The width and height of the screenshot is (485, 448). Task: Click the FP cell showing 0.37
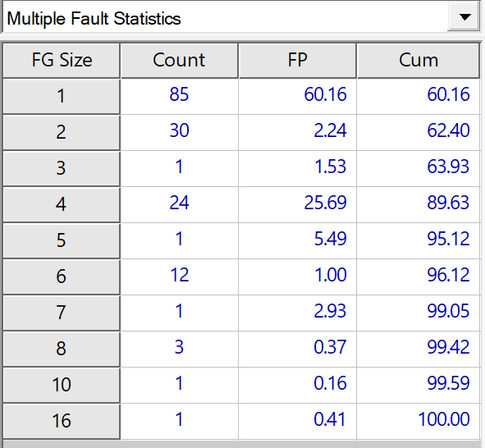point(297,349)
